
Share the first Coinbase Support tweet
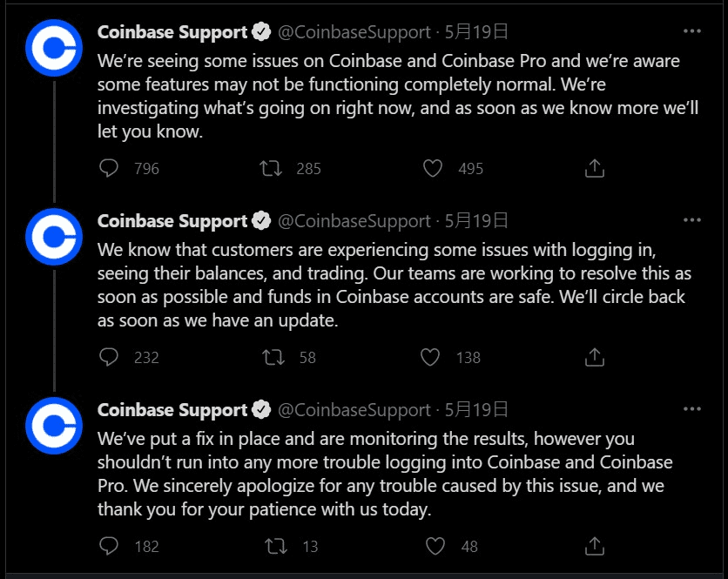595,168
